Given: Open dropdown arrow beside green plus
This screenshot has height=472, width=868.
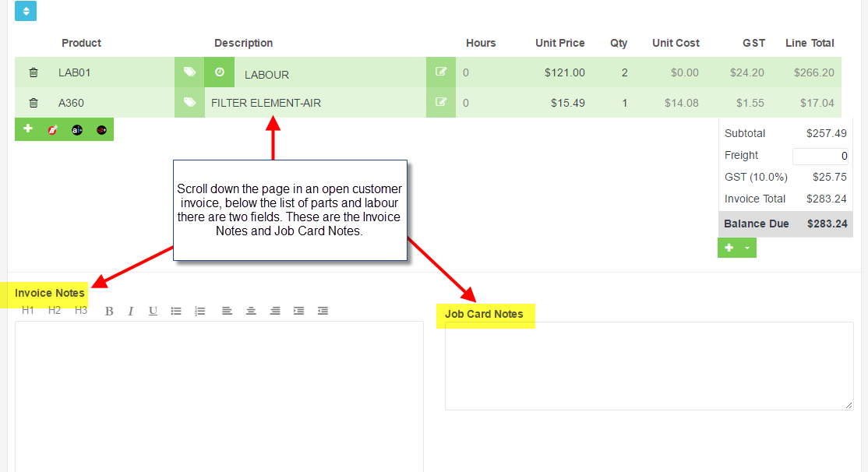Looking at the screenshot, I should click(747, 248).
